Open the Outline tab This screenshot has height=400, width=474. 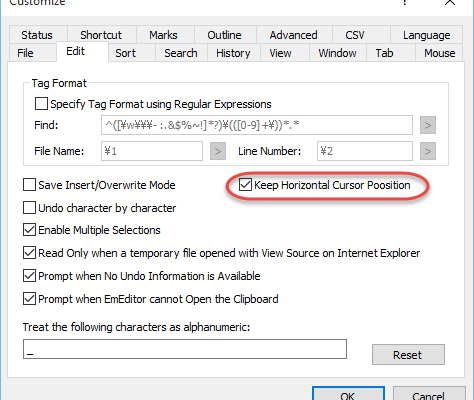point(224,35)
